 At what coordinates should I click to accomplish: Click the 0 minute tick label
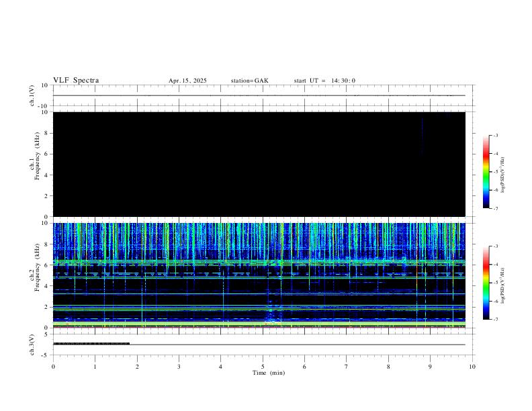(53, 367)
